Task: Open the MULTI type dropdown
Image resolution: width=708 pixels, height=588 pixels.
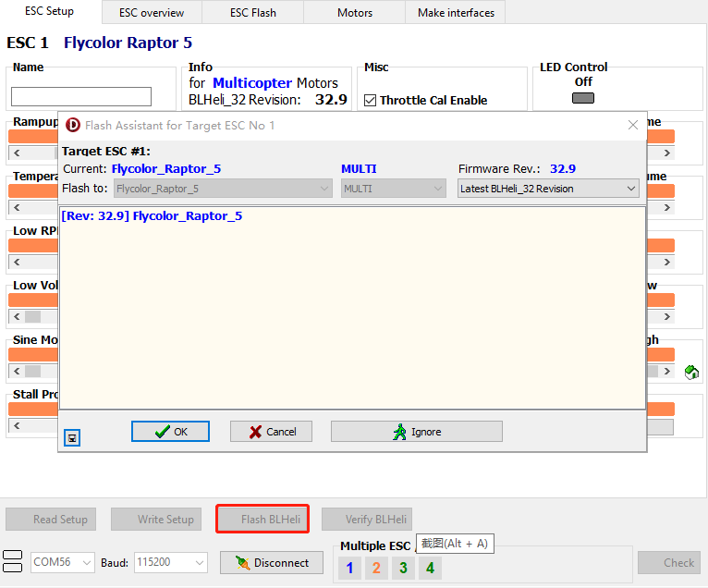Action: point(394,189)
